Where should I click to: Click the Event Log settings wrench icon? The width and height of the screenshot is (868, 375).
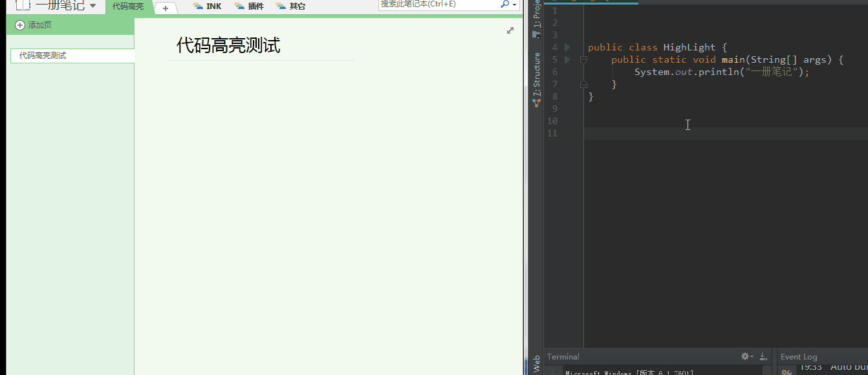pos(787,372)
